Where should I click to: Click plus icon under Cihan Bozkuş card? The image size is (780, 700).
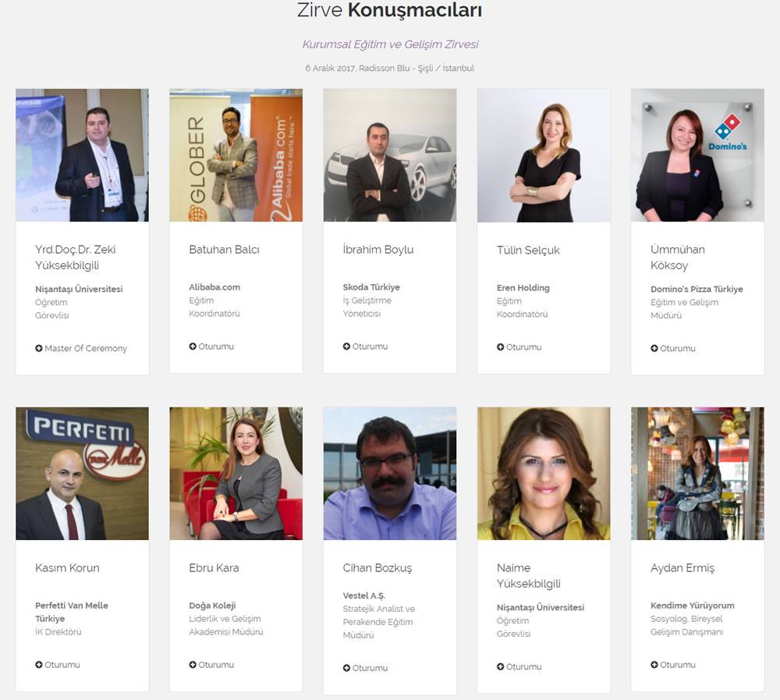pyautogui.click(x=346, y=668)
